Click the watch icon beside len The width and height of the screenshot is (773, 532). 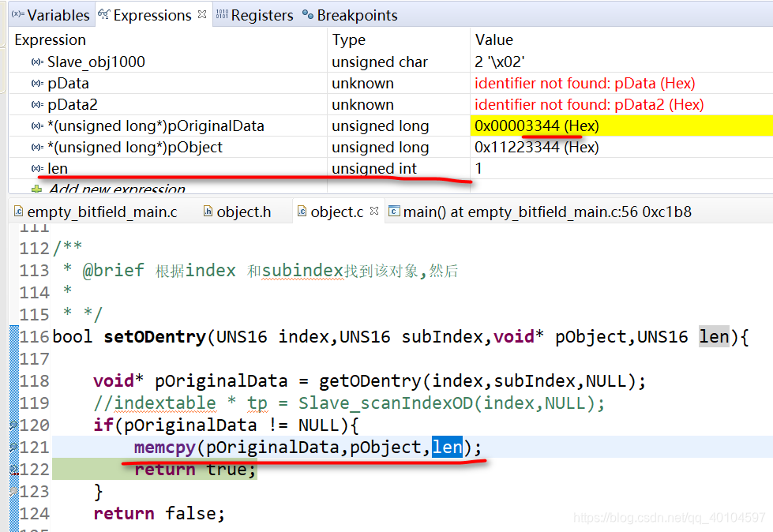pos(37,168)
